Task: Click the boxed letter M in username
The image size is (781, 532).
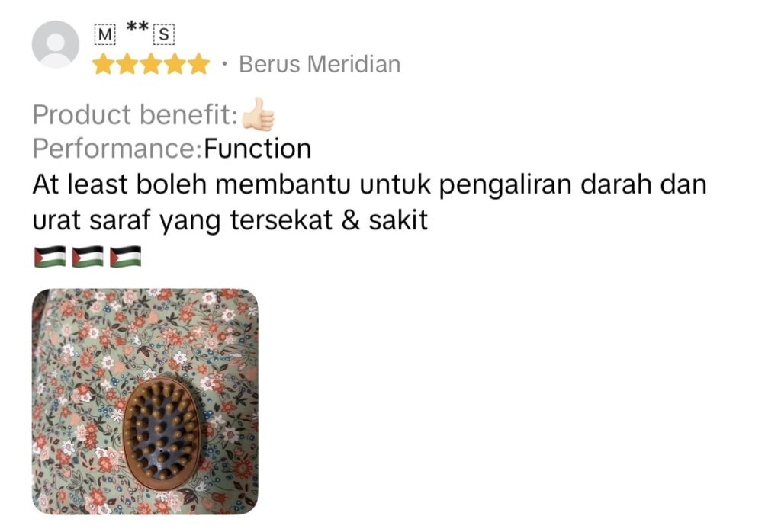Action: [105, 35]
